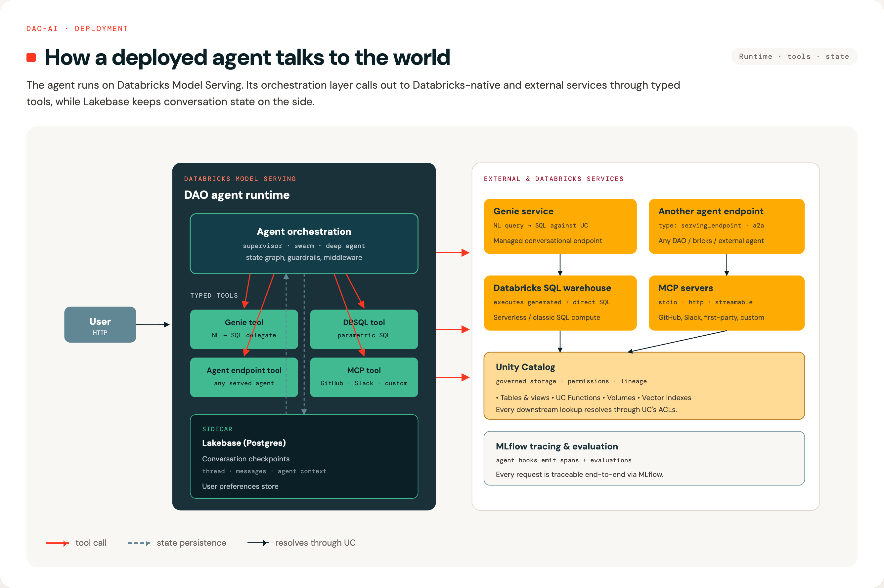The image size is (884, 588).
Task: Click 'Conversation checkpoints' text in Lakebase
Action: pos(246,459)
